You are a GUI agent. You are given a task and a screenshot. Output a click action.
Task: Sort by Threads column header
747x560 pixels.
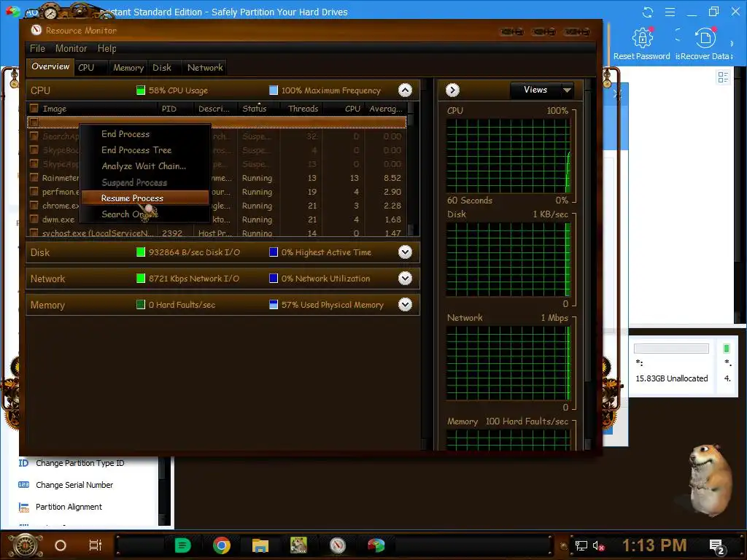pyautogui.click(x=303, y=109)
